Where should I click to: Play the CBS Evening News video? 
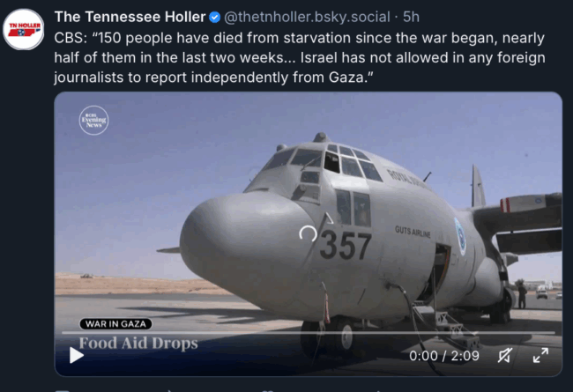tap(77, 356)
